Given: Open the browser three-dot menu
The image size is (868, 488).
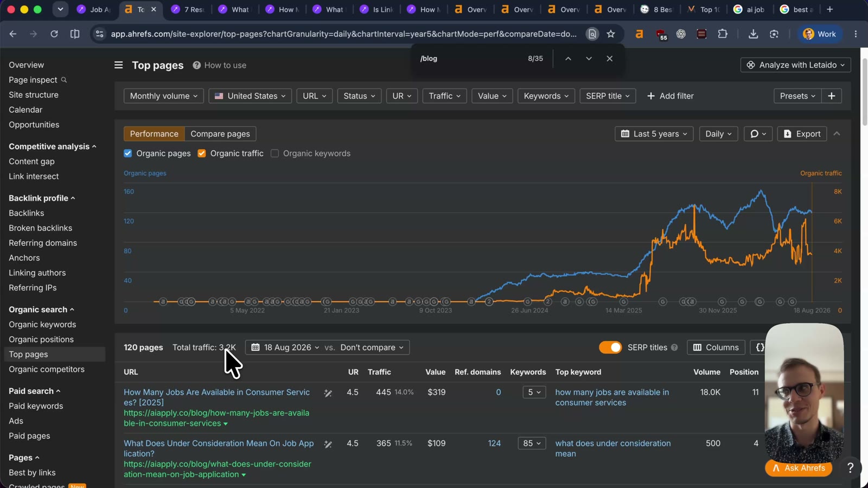Looking at the screenshot, I should pos(856,34).
